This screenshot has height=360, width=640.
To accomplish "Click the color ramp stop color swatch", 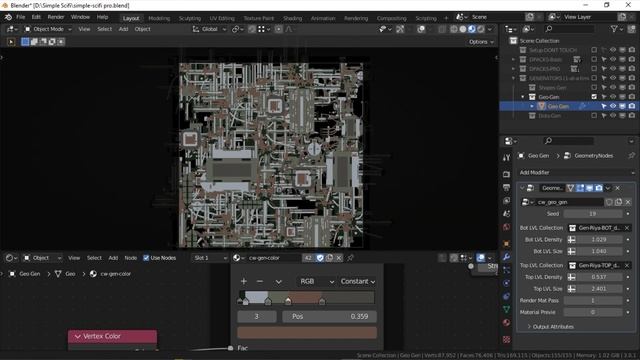I will click(307, 333).
